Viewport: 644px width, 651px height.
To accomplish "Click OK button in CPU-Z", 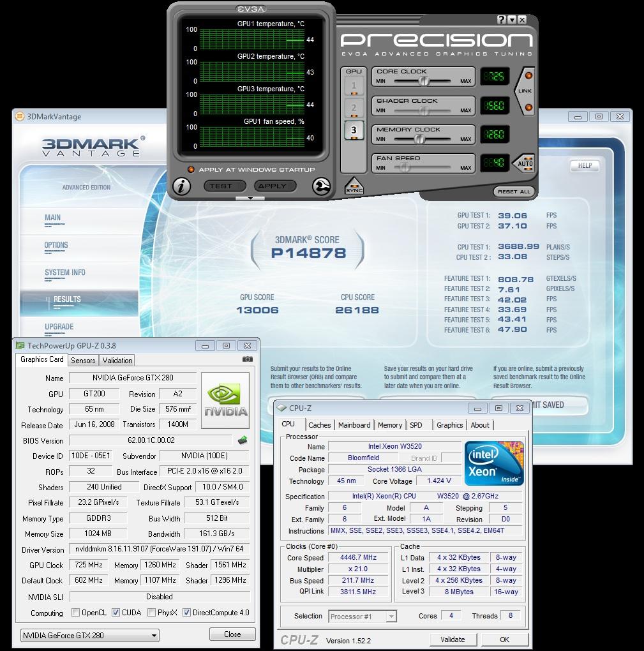I will coord(504,640).
